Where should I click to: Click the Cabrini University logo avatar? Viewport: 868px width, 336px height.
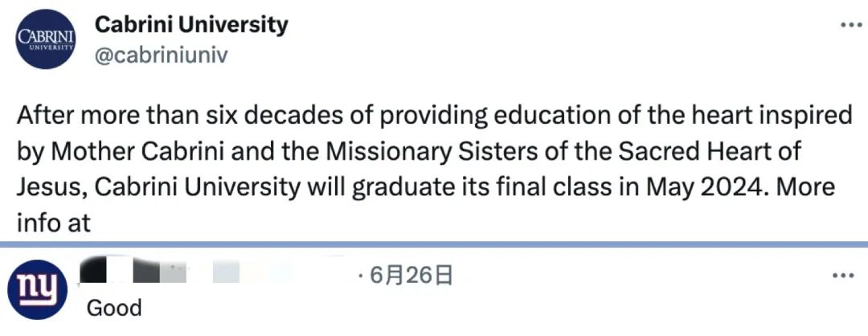pos(45,40)
